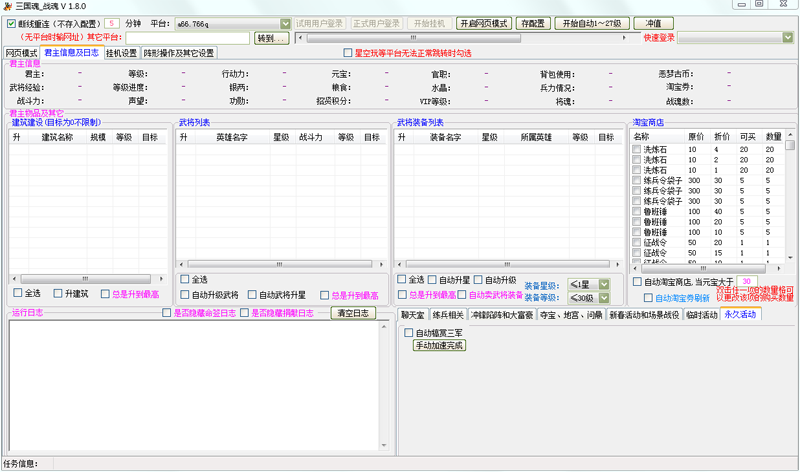Click the 手动加速完成 button
800x472 pixels.
[440, 345]
